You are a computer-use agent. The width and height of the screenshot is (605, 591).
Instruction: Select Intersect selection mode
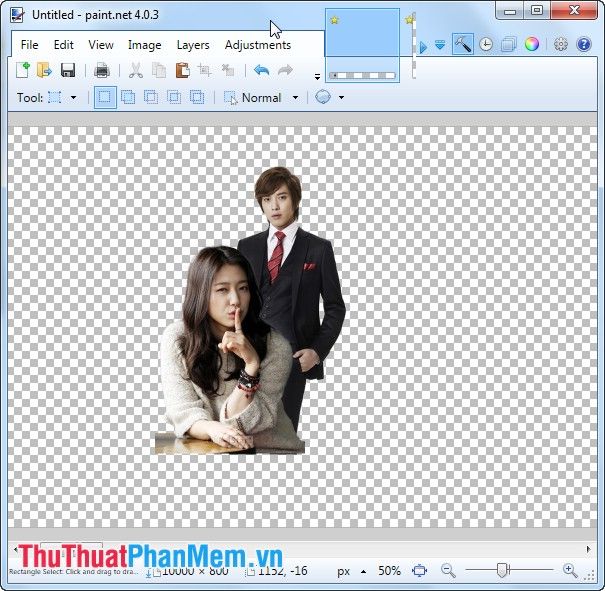(174, 97)
